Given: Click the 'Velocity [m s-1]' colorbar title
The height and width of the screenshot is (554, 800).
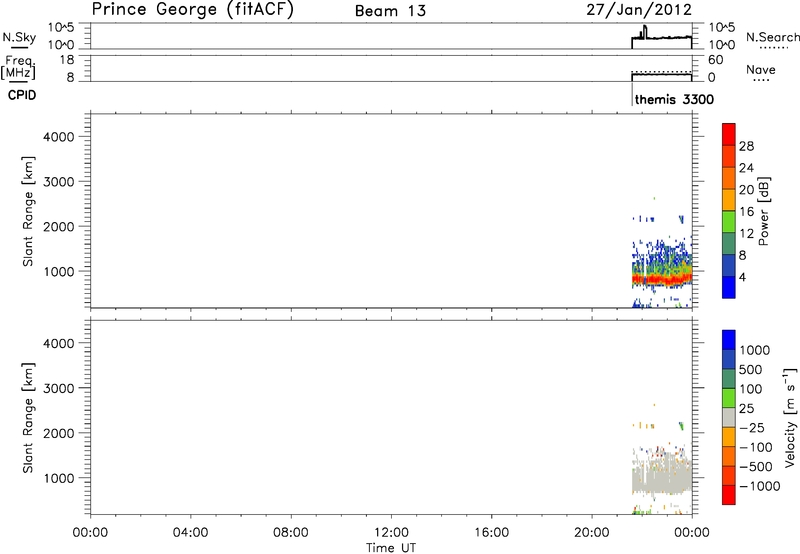Looking at the screenshot, I should coord(790,417).
